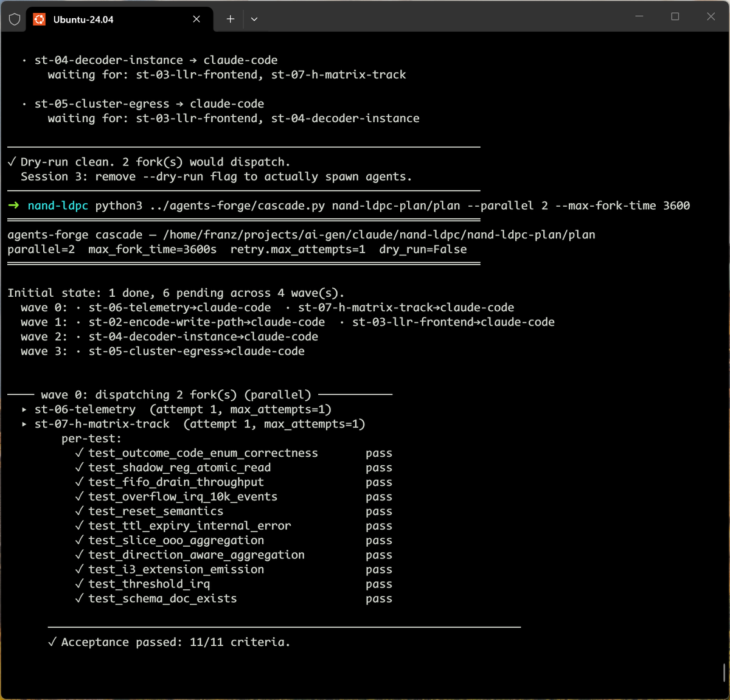Click 'st-03-llr-frontend→claude-code' in wave 1
Screen dimensions: 730x700
pos(453,322)
